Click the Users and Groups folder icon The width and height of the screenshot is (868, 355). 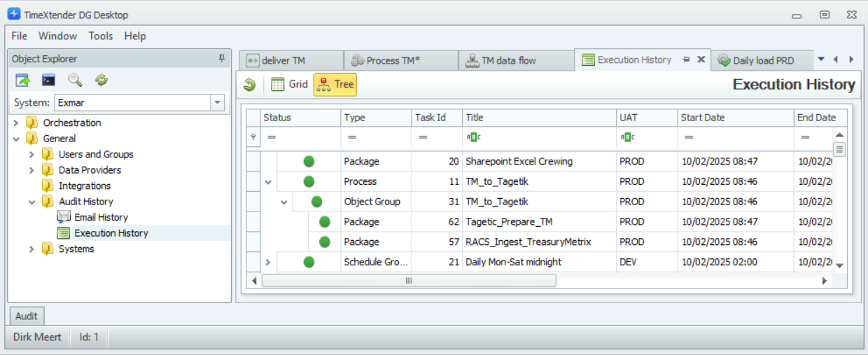point(48,154)
